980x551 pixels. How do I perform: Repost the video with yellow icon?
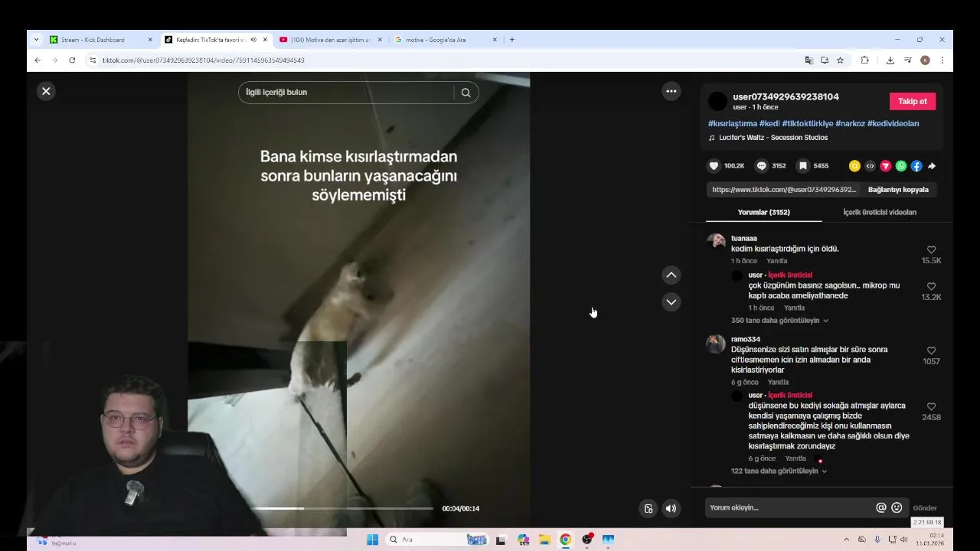854,165
